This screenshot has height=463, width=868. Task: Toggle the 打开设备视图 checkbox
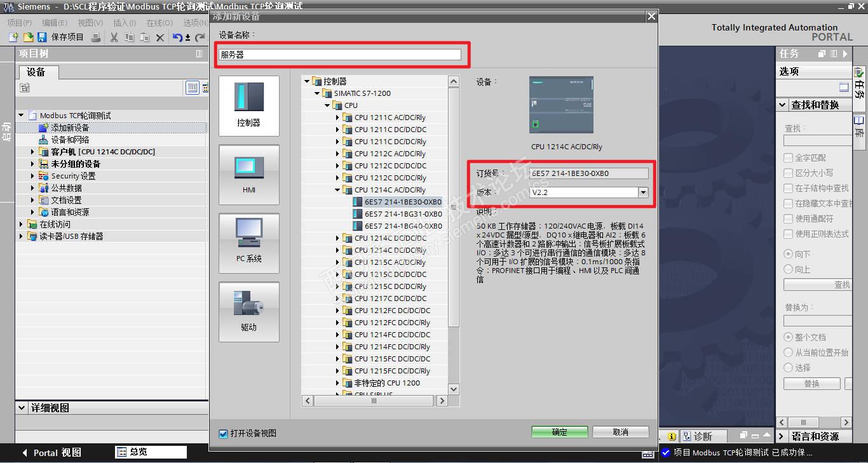click(223, 434)
